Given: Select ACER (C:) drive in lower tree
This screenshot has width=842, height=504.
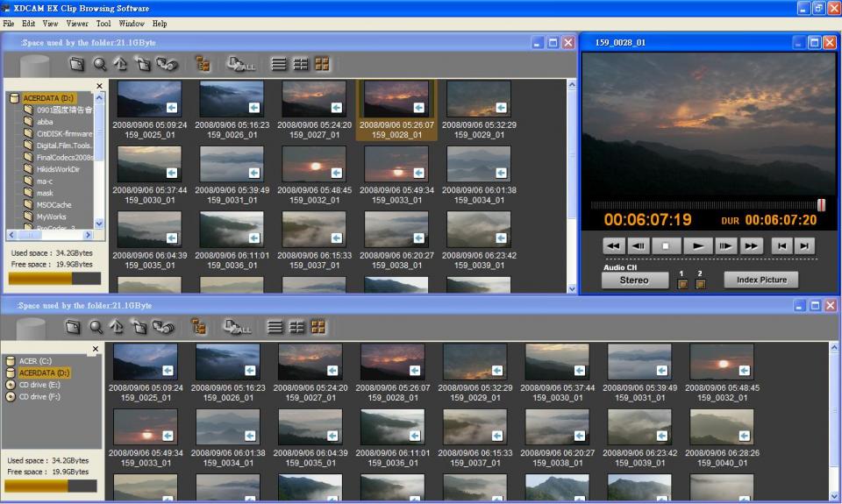Looking at the screenshot, I should click(x=35, y=360).
